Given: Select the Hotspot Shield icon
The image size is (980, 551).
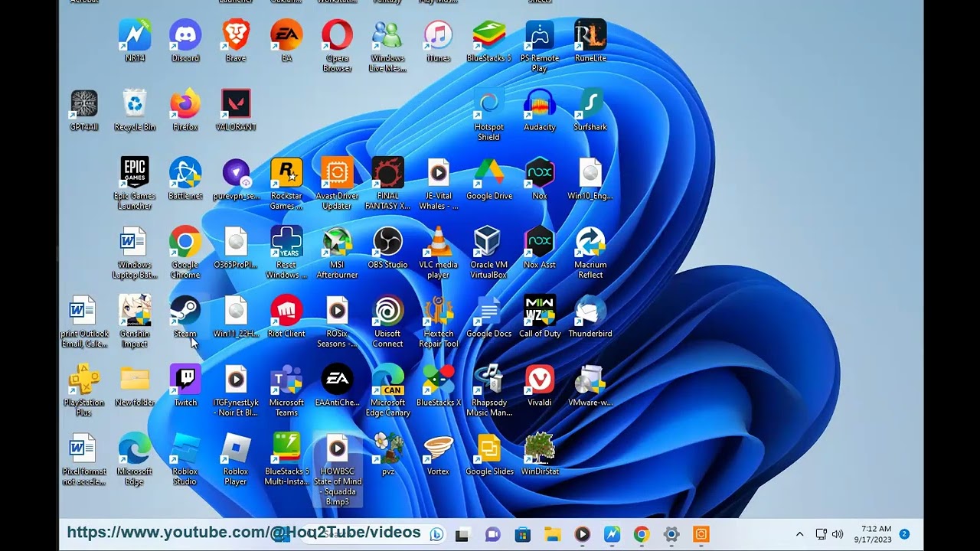Looking at the screenshot, I should [x=488, y=115].
